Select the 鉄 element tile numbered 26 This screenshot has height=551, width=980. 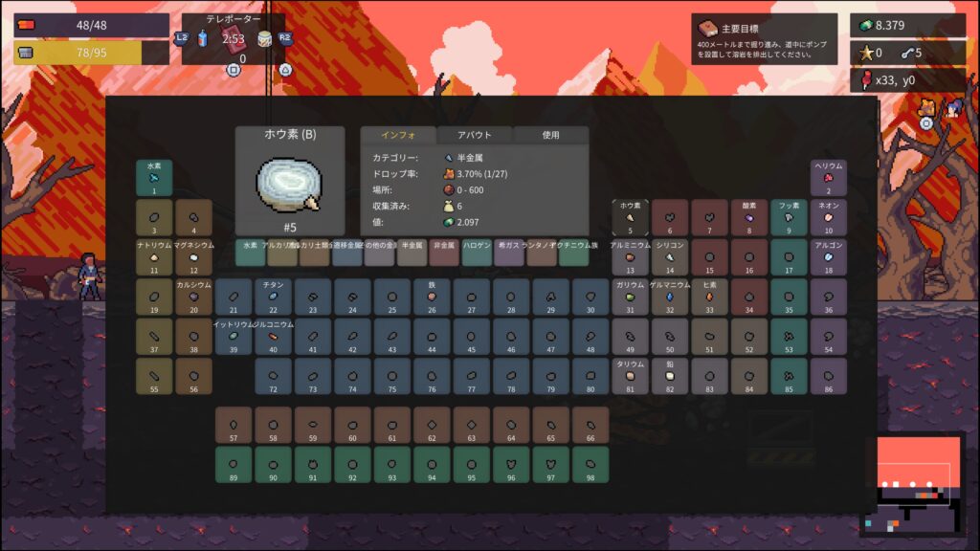click(x=432, y=298)
